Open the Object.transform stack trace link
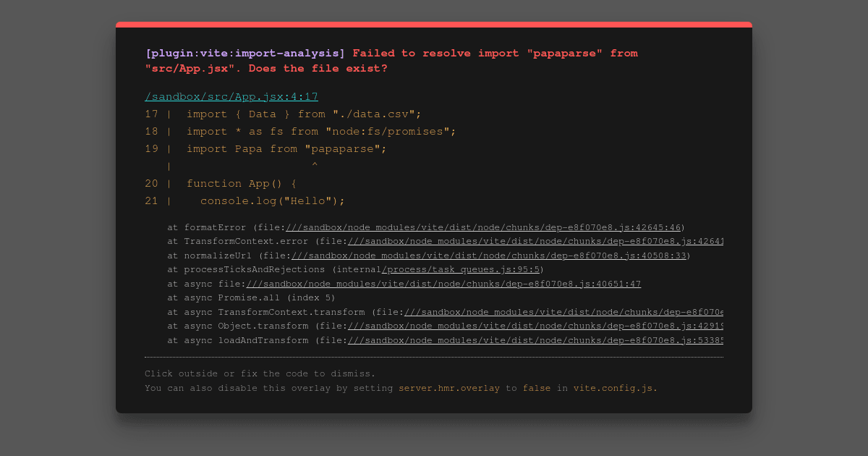The width and height of the screenshot is (868, 456). click(535, 326)
